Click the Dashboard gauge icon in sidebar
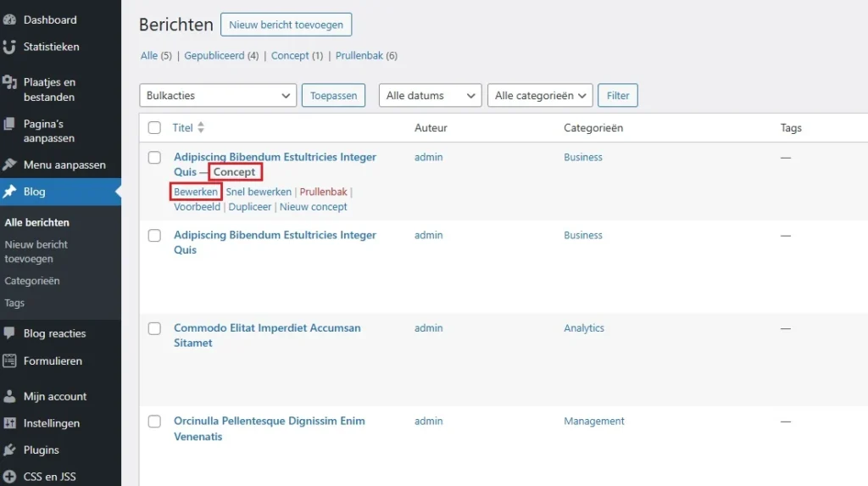The image size is (868, 486). pos(10,20)
